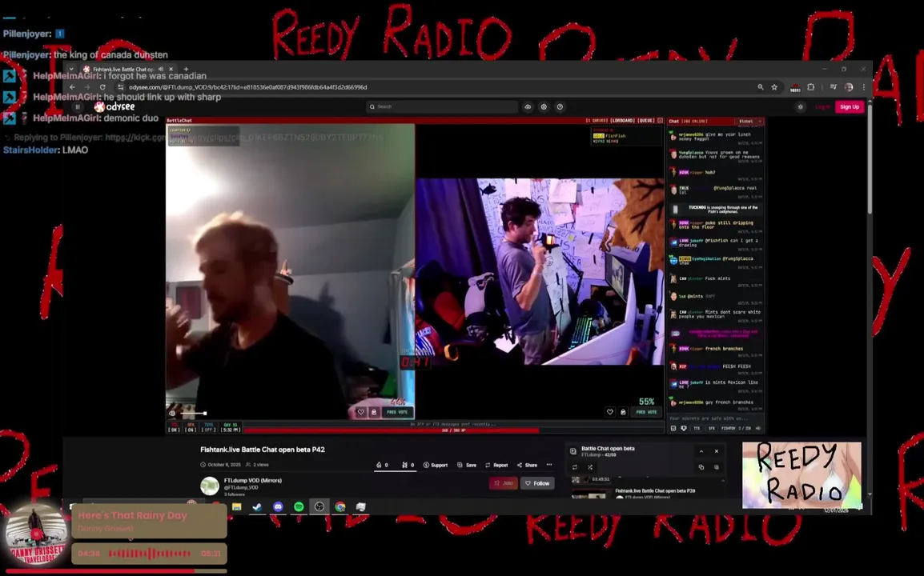Go to the Odysee home logo
The width and height of the screenshot is (924, 576).
coord(114,106)
